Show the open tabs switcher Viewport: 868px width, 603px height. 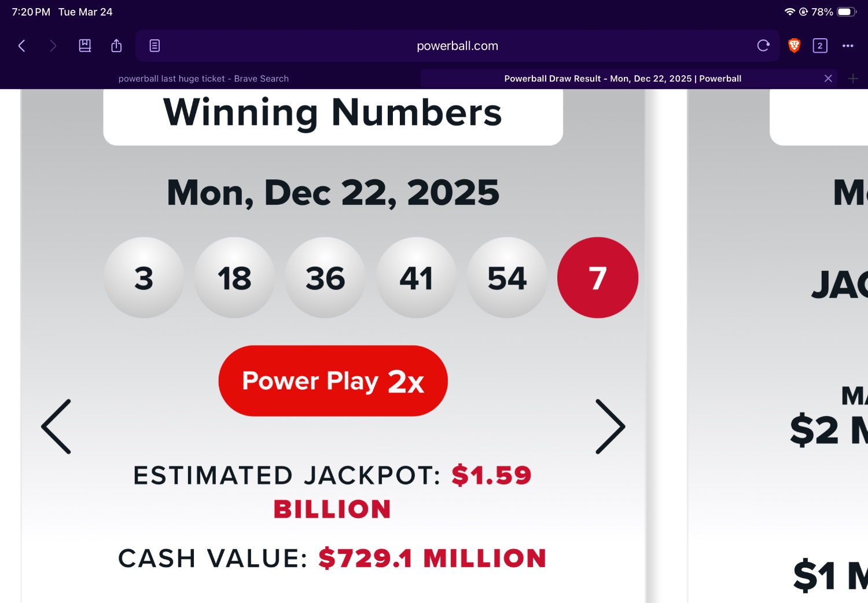click(x=820, y=46)
